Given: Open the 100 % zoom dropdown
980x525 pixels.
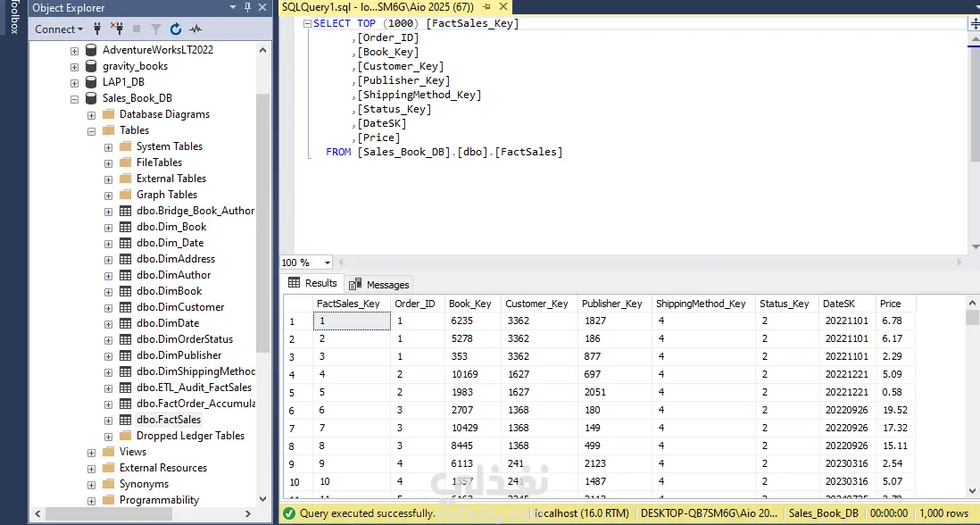Looking at the screenshot, I should 328,262.
